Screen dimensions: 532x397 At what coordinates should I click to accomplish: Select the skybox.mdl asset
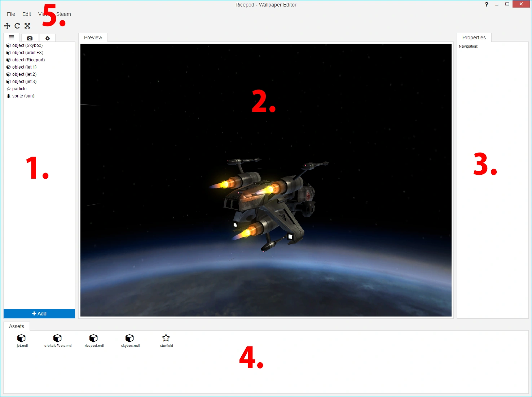(x=130, y=341)
